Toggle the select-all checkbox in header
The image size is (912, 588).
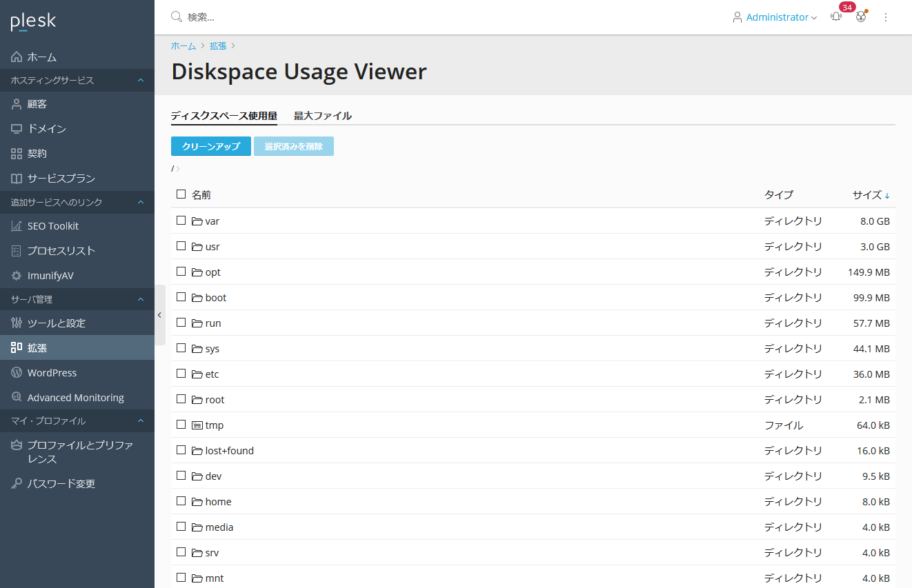coord(181,194)
